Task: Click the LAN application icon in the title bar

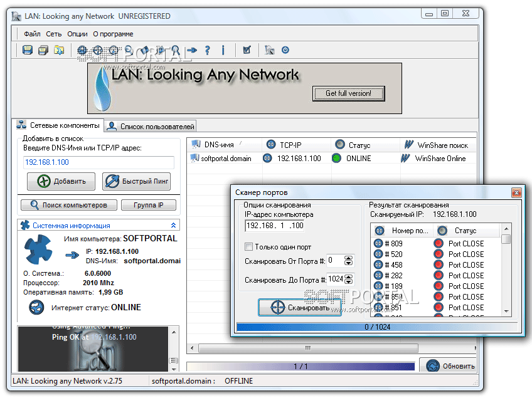Action: click(16, 16)
